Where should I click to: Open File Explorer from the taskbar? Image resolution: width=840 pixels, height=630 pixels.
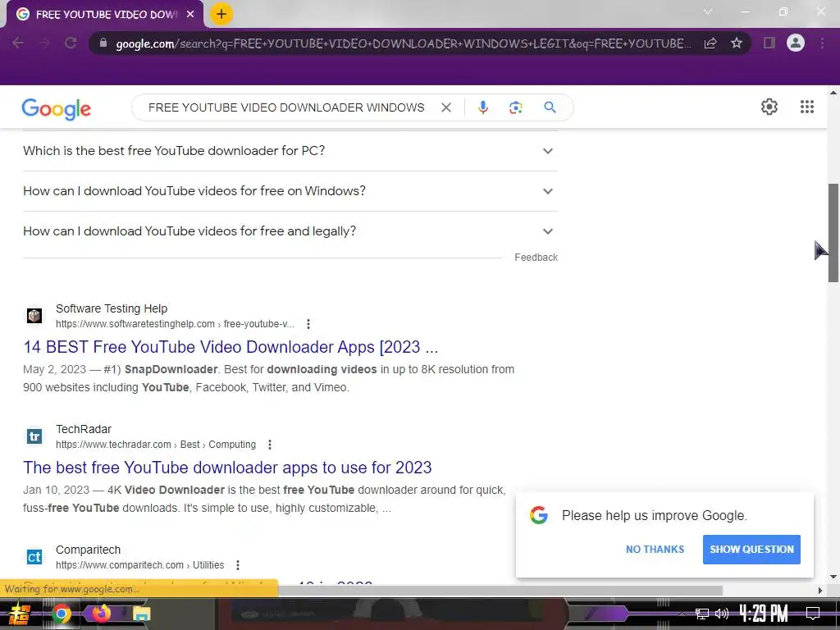coord(141,614)
